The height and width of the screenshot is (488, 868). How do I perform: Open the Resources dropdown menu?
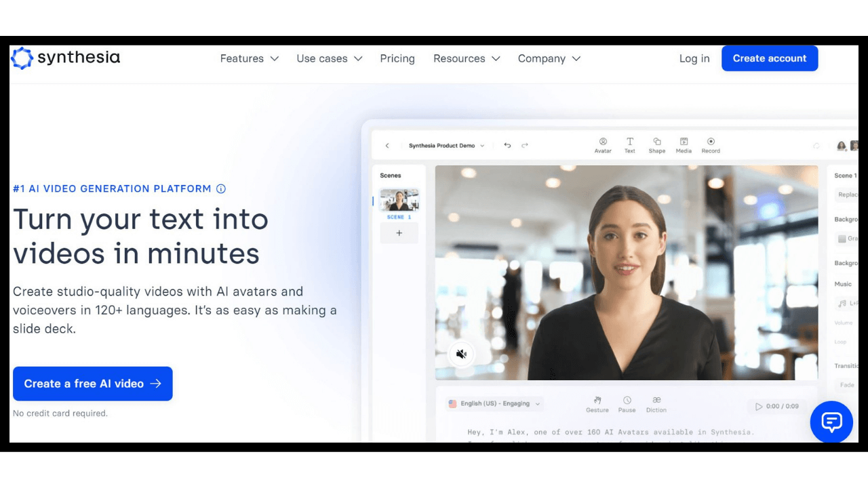(x=467, y=59)
